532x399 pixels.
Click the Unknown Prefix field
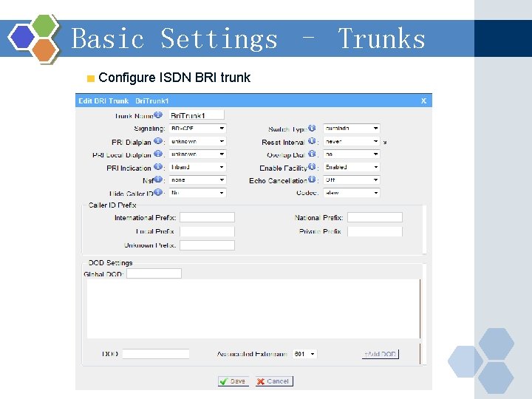click(207, 245)
